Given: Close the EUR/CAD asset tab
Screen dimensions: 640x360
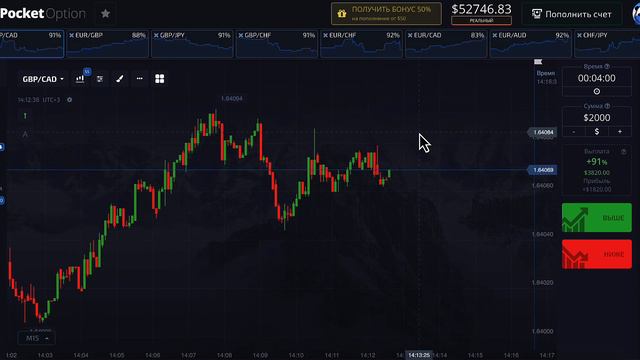Looking at the screenshot, I should [410, 36].
